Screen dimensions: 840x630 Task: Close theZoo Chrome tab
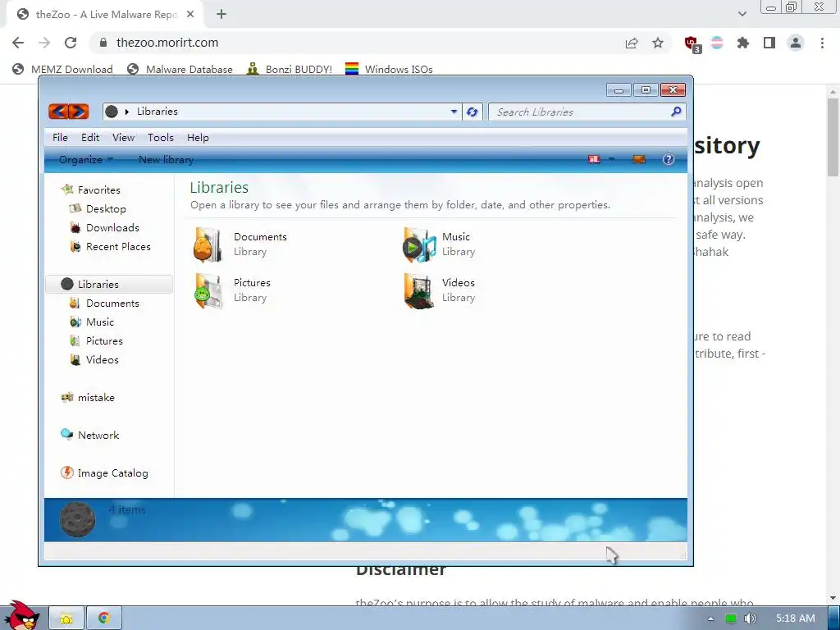190,15
